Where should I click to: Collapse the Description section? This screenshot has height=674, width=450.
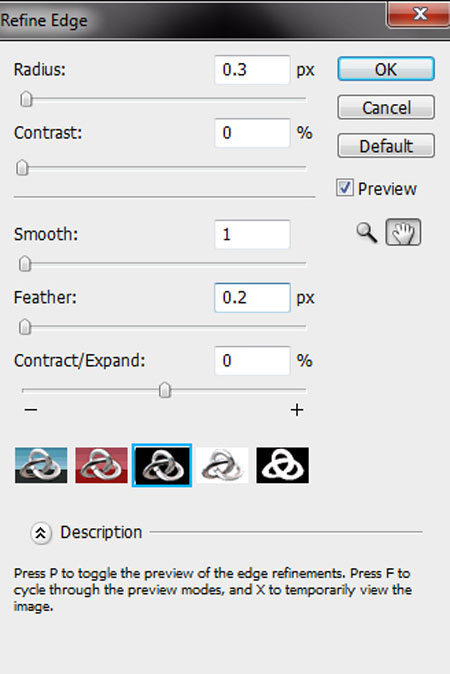41,533
